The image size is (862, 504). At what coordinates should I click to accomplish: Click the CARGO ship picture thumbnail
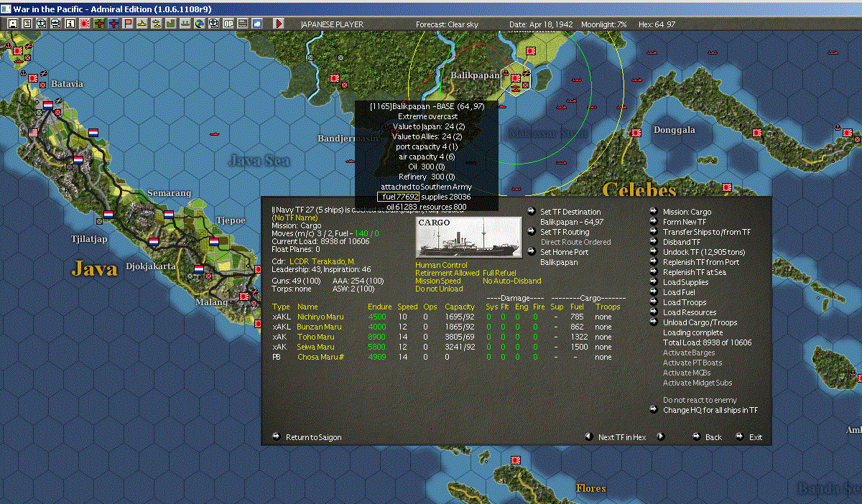click(468, 238)
